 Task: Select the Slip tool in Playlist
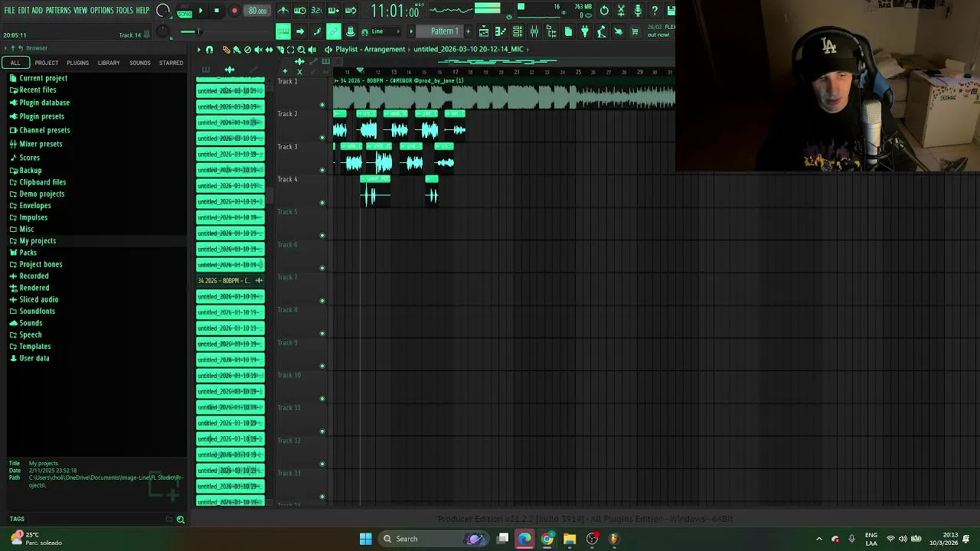(269, 49)
